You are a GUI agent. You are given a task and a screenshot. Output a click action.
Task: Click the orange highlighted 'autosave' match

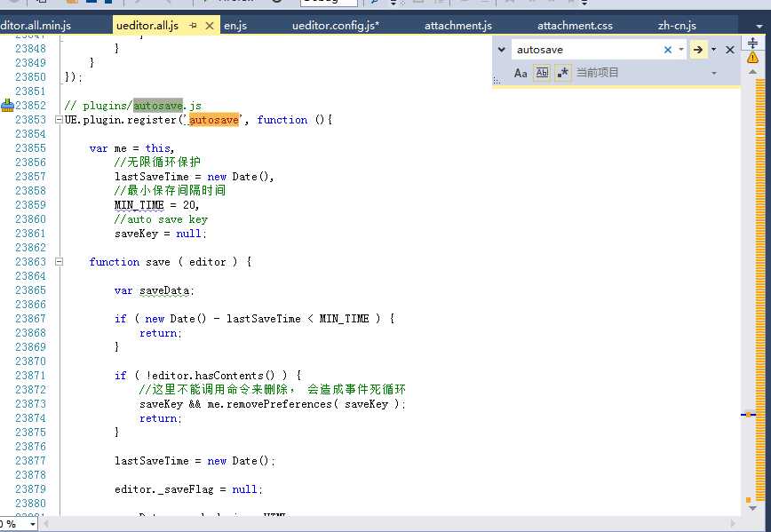coord(214,120)
